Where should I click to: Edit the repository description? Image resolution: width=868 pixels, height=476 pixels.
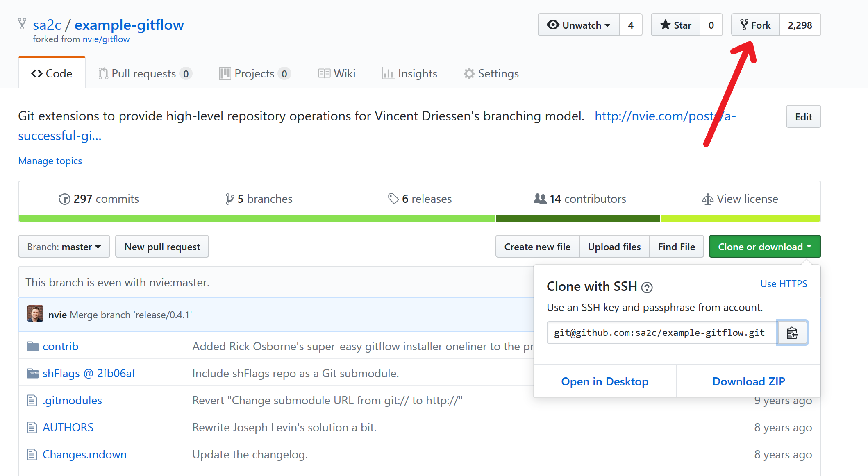(x=803, y=117)
